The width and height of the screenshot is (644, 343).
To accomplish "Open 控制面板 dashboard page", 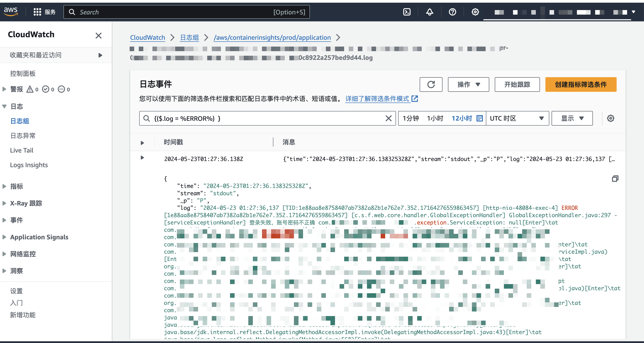I will pos(23,74).
